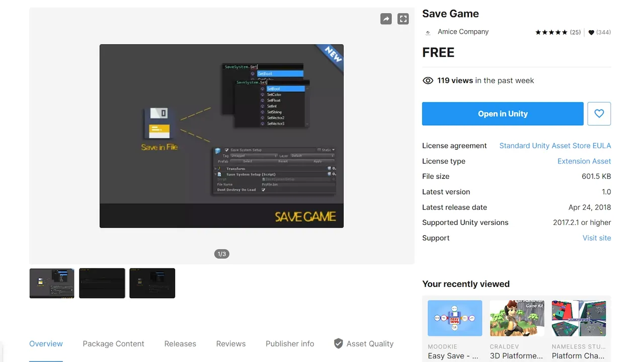The image size is (644, 362).
Task: Click the Your recently viewed heading
Action: (x=466, y=284)
